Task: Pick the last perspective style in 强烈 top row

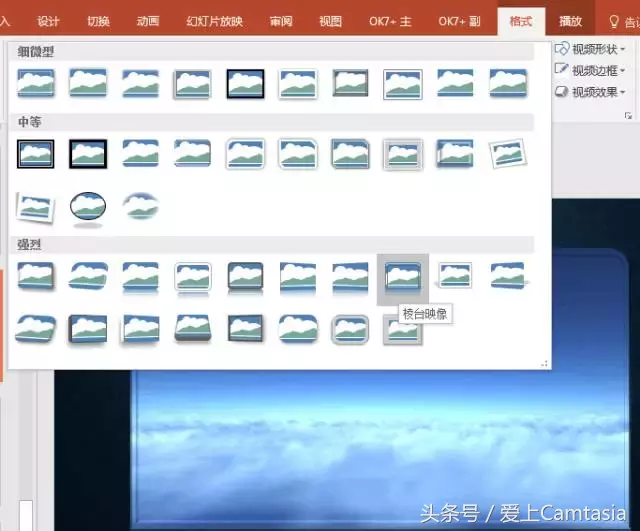Action: point(508,276)
